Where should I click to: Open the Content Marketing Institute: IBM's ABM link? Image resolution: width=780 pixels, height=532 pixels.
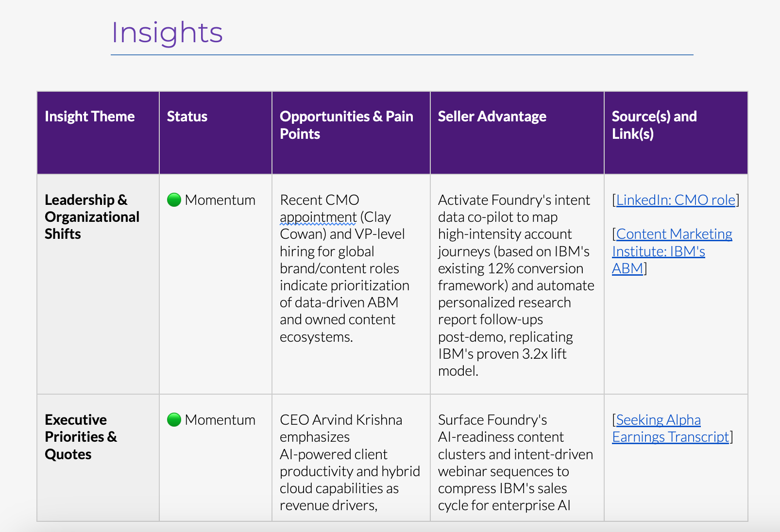coord(672,251)
